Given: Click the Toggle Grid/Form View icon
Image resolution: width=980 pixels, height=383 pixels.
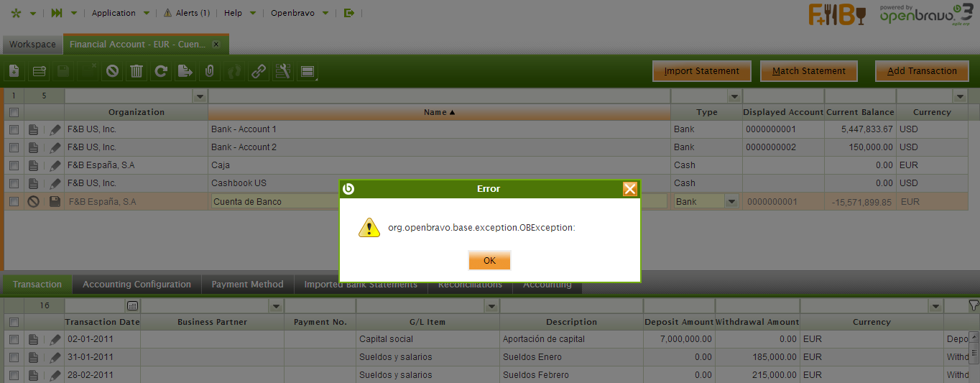Looking at the screenshot, I should (x=308, y=71).
